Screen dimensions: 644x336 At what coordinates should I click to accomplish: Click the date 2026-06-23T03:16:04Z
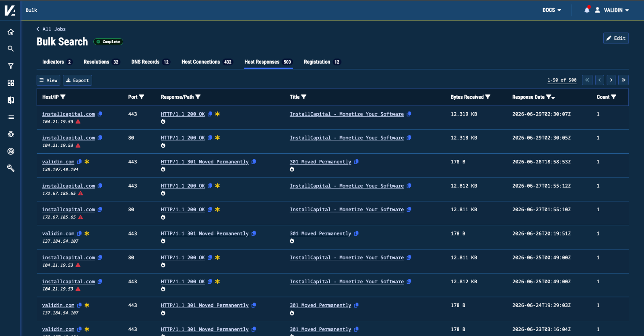point(541,329)
